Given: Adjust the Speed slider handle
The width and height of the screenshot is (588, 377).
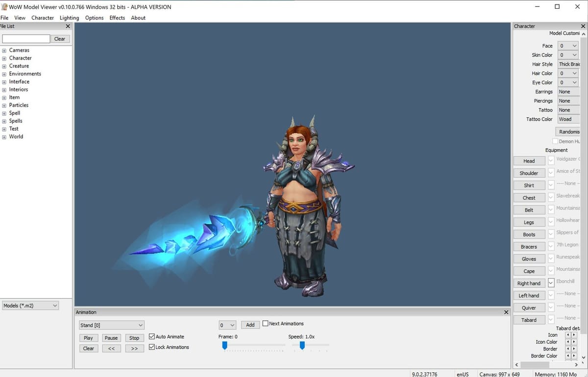Looking at the screenshot, I should (x=302, y=346).
